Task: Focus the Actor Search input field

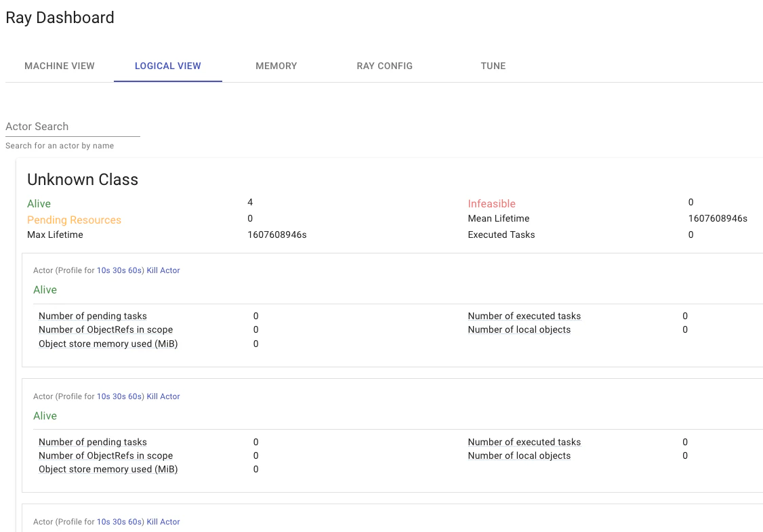Action: (73, 127)
